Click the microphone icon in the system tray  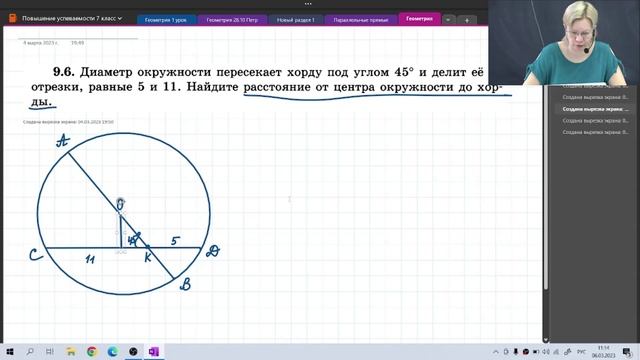click(516, 351)
